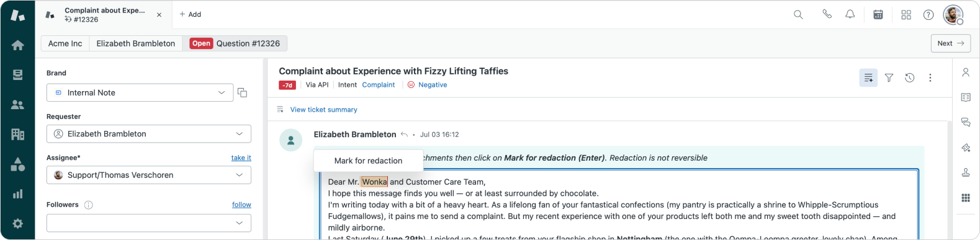Open Reporting bar chart icon

17,194
